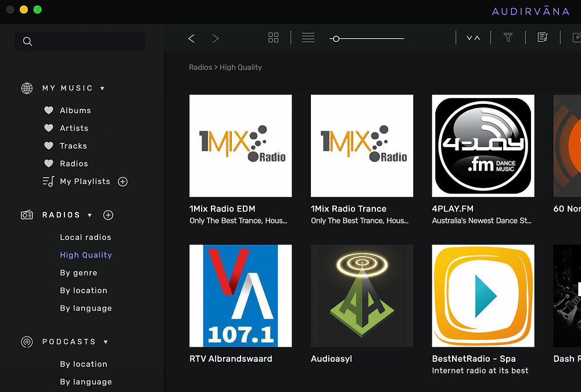Open 1Mix Radio EDM thumbnail

[241, 146]
